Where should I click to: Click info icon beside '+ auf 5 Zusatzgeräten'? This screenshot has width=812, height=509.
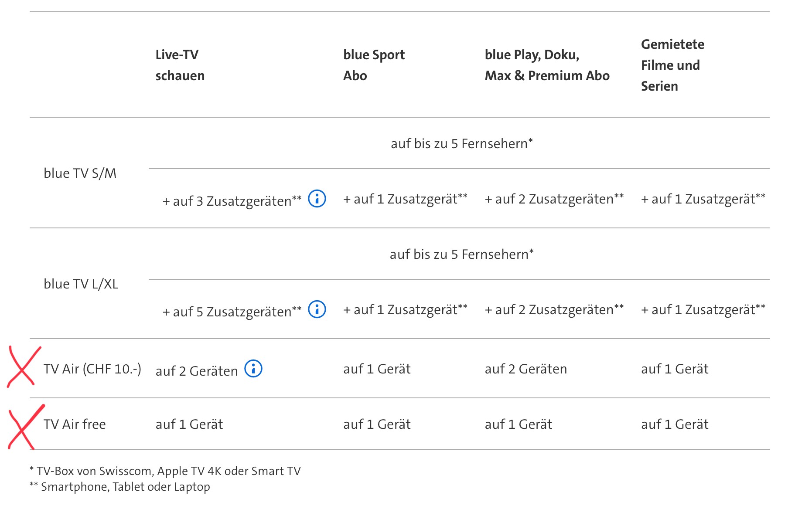click(317, 309)
